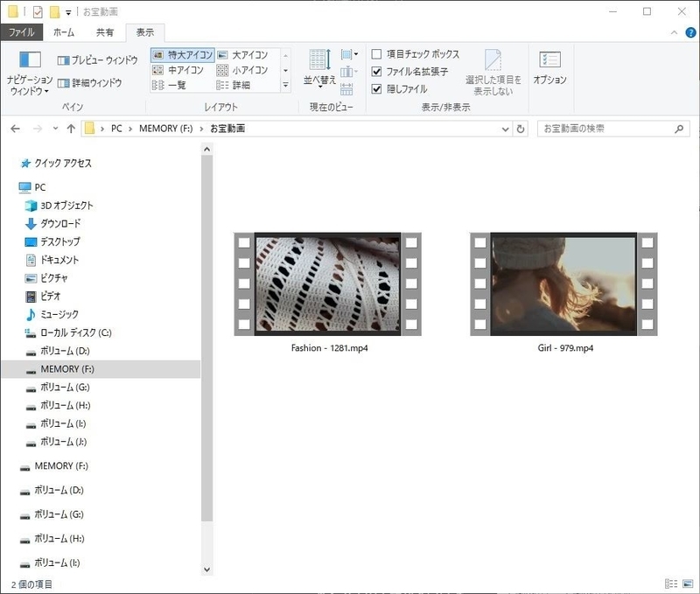Select Girl - 979.mp4 video thumbnail
The image size is (700, 594).
pos(563,283)
